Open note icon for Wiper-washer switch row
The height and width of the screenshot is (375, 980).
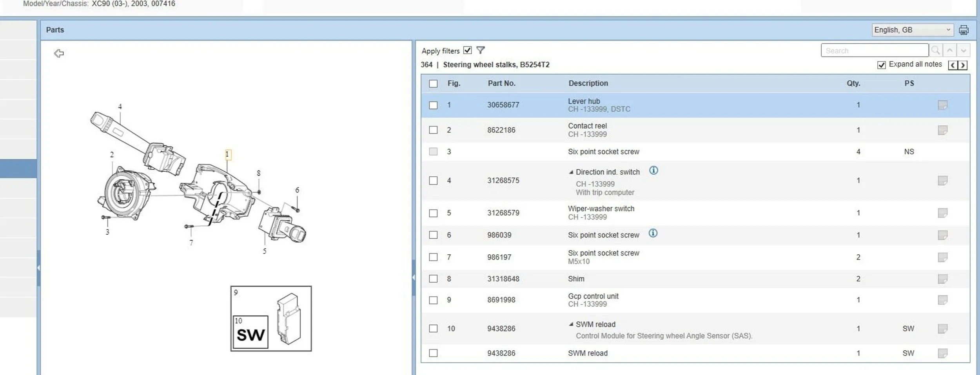943,213
